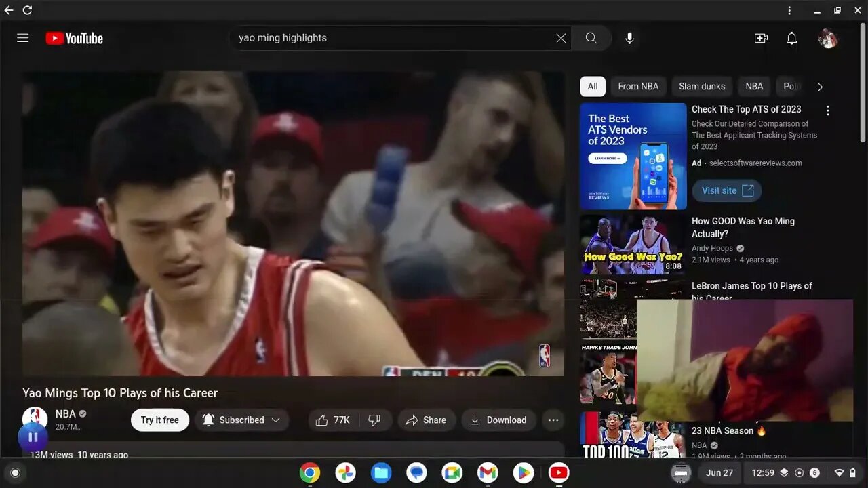Open Google Photos from the shelf
This screenshot has width=868, height=488.
pos(346,472)
